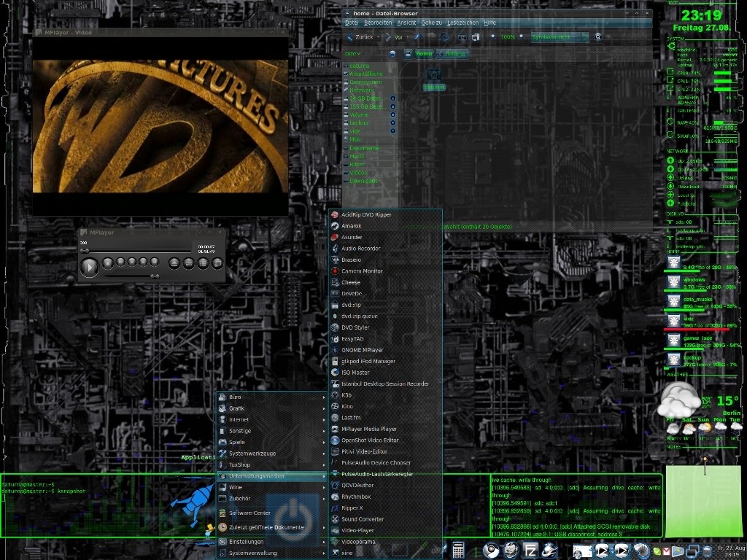Click the MPlayer large play button

click(x=89, y=267)
